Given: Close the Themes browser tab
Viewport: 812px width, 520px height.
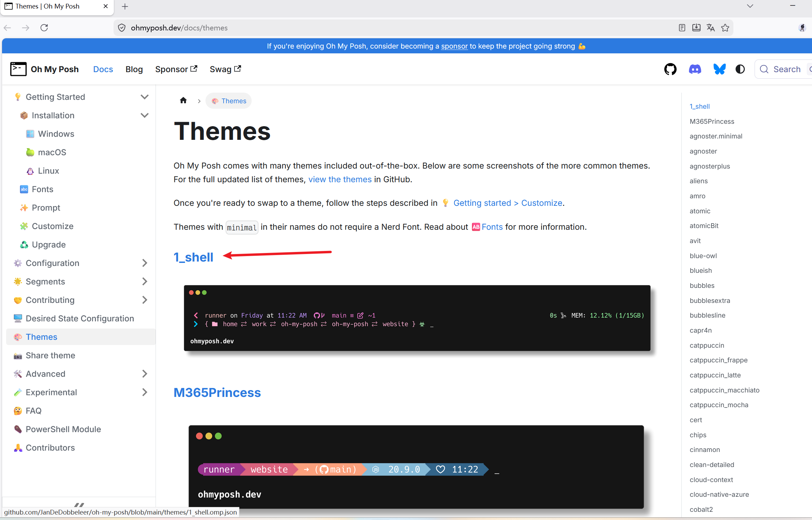Looking at the screenshot, I should (x=106, y=6).
